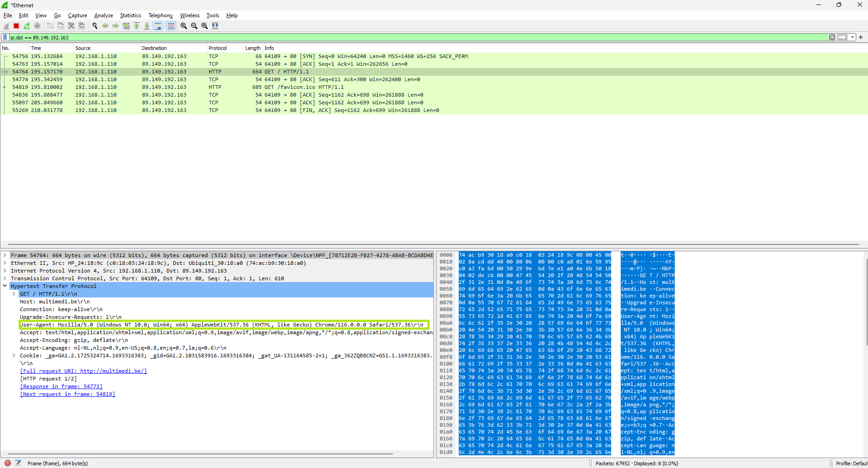Expand the Cookie header line
868x468 pixels.
tap(14, 356)
